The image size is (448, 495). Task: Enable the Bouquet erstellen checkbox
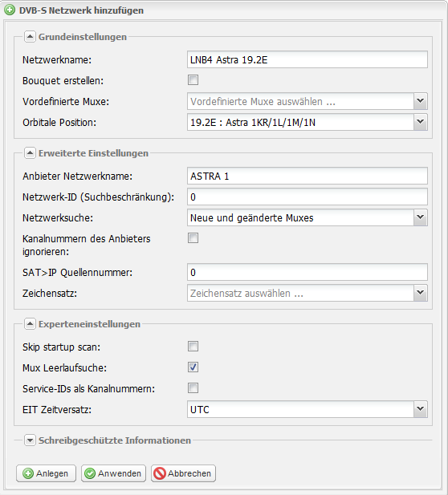click(193, 80)
